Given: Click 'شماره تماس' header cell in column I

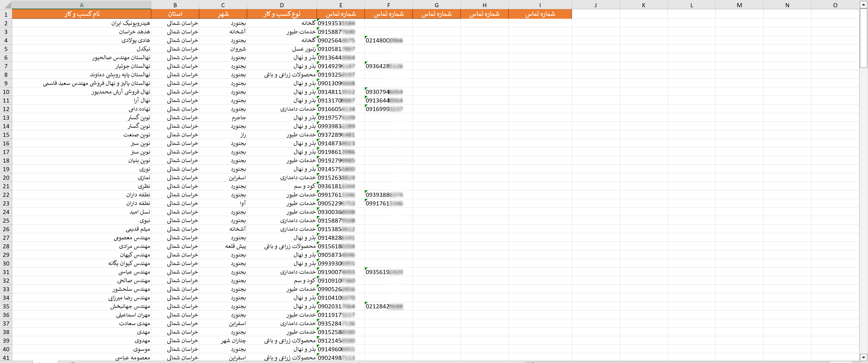Looking at the screenshot, I should 540,14.
